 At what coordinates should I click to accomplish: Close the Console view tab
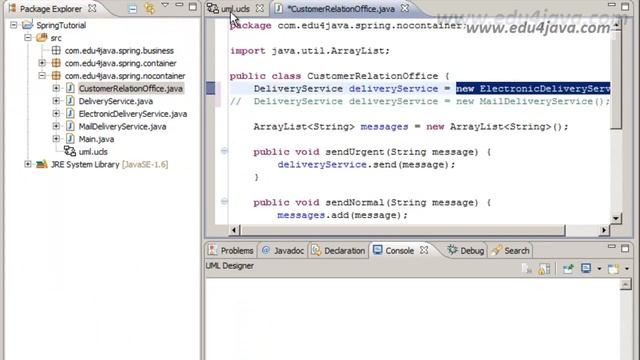pyautogui.click(x=424, y=250)
